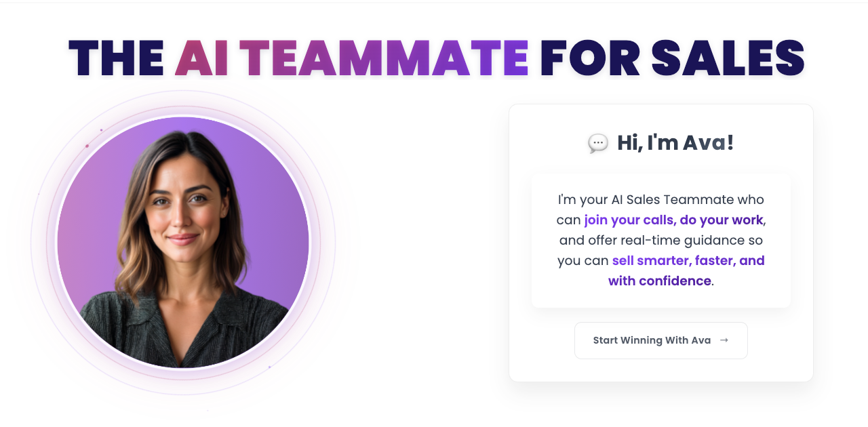The image size is (868, 427).
Task: Click the 'join your calls, do your work' highlighted text
Action: tap(674, 220)
